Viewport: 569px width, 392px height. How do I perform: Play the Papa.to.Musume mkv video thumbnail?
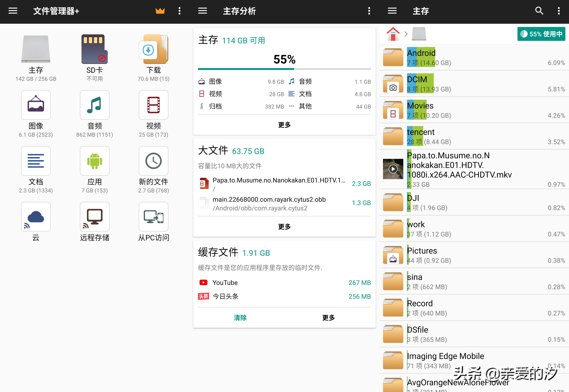[393, 169]
